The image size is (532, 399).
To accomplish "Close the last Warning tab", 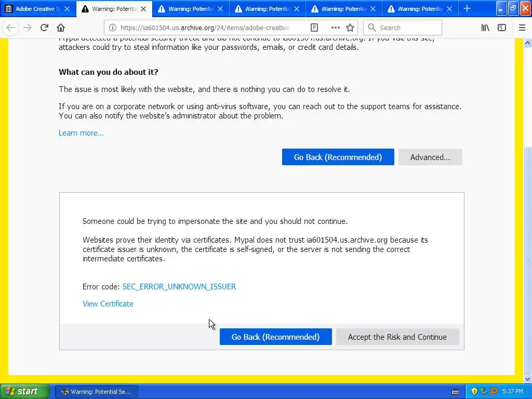I will click(449, 9).
